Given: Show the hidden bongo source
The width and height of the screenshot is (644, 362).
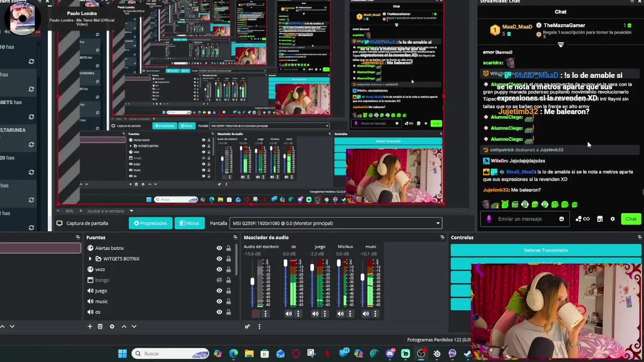Looking at the screenshot, I should click(219, 280).
